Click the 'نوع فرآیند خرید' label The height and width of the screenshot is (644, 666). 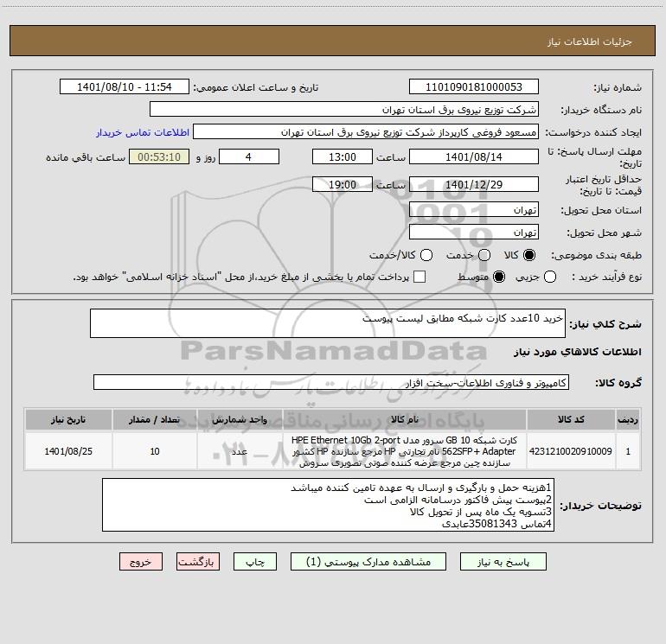[x=607, y=277]
